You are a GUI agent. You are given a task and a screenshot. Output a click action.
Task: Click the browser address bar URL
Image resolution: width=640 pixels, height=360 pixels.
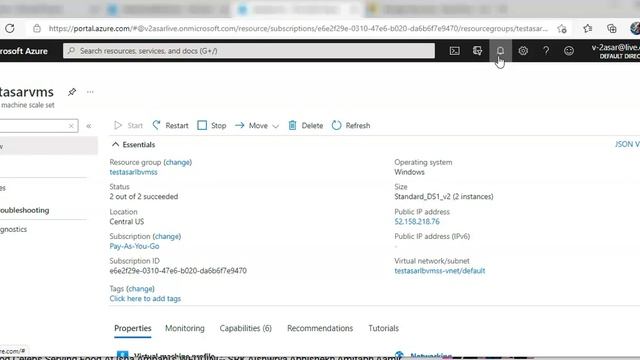(298, 29)
